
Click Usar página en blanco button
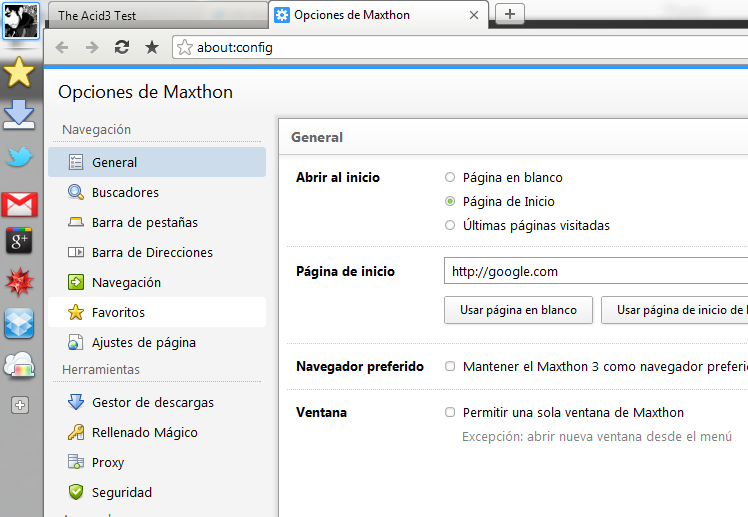(x=518, y=310)
